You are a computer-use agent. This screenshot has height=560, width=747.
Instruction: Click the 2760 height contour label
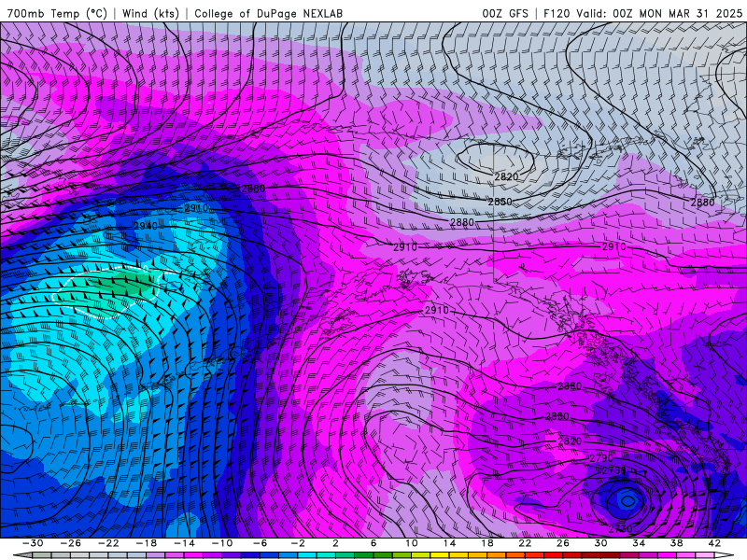tap(613, 470)
